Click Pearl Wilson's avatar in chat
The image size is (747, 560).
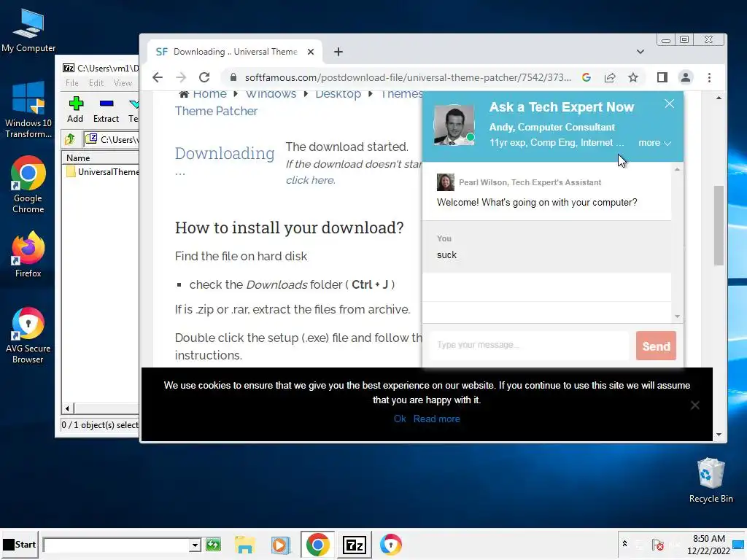pos(446,182)
